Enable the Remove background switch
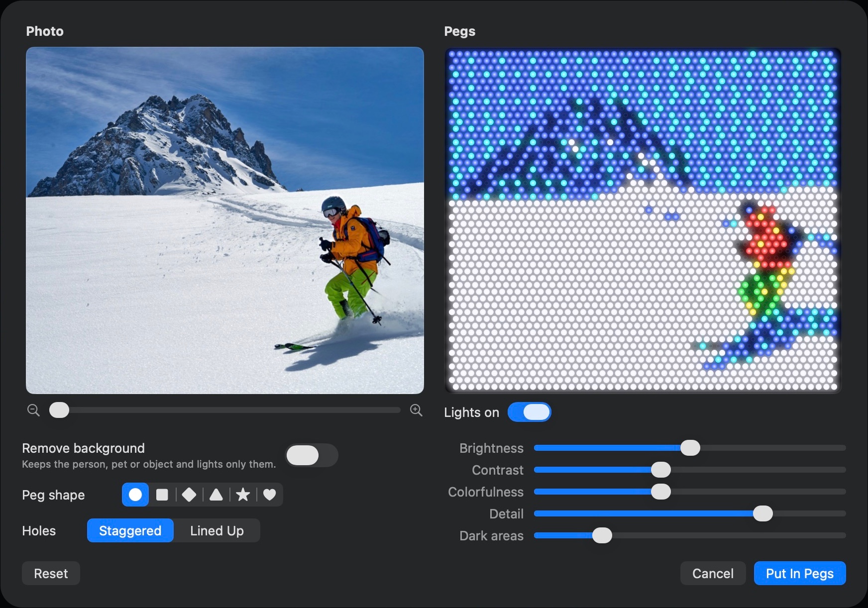 312,455
